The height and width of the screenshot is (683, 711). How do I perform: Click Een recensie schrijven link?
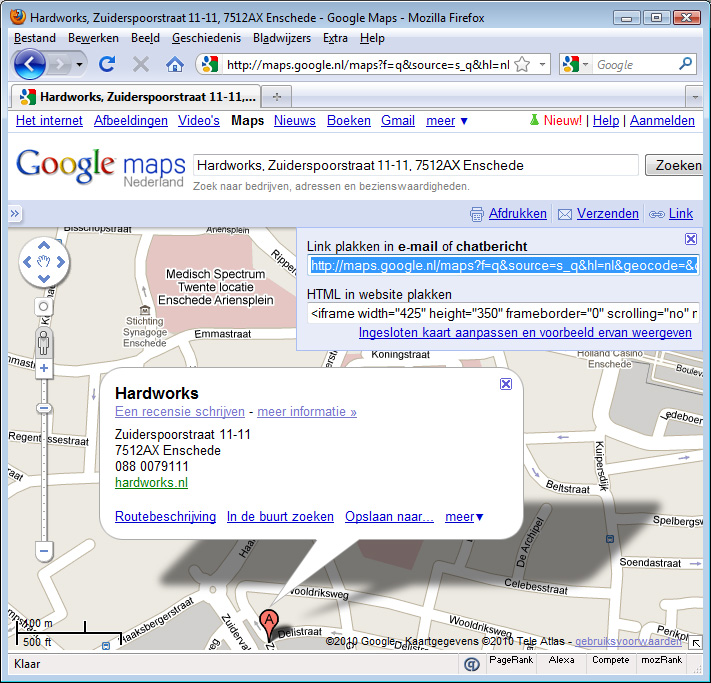180,412
